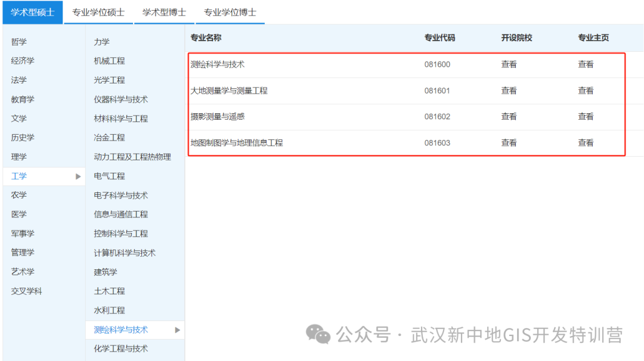Open major homepage for 摄影测量与遥感
The width and height of the screenshot is (644, 361).
pyautogui.click(x=586, y=117)
